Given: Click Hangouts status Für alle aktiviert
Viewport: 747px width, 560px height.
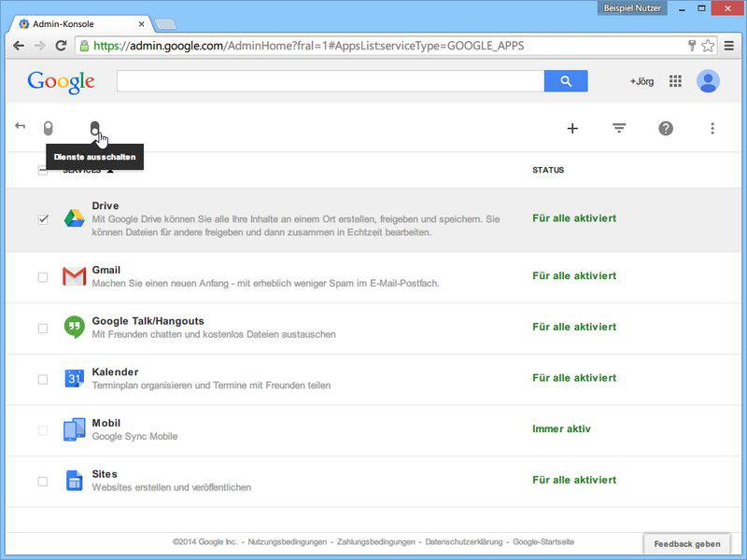Looking at the screenshot, I should pos(574,327).
